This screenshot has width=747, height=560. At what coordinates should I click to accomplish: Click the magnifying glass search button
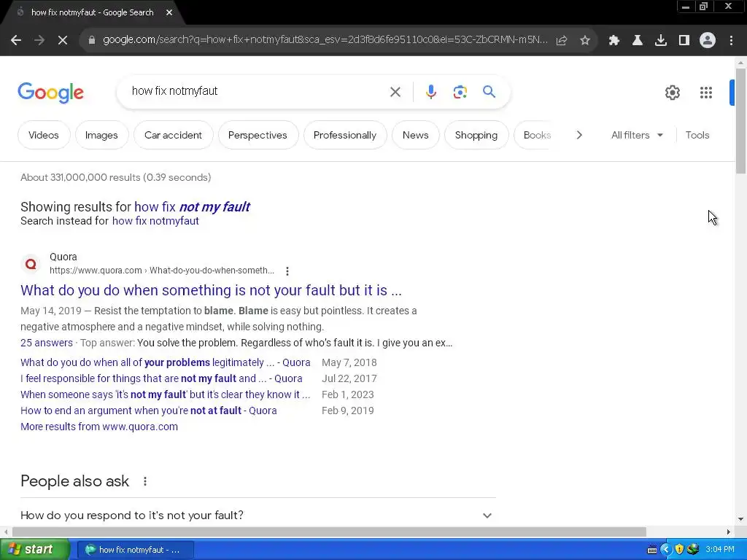click(x=489, y=91)
